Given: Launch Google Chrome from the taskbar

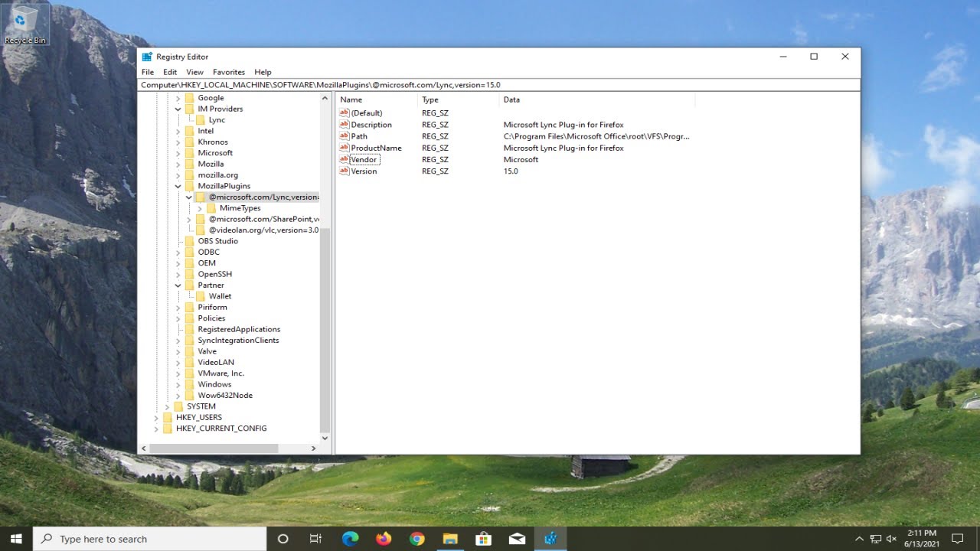Looking at the screenshot, I should (x=416, y=539).
